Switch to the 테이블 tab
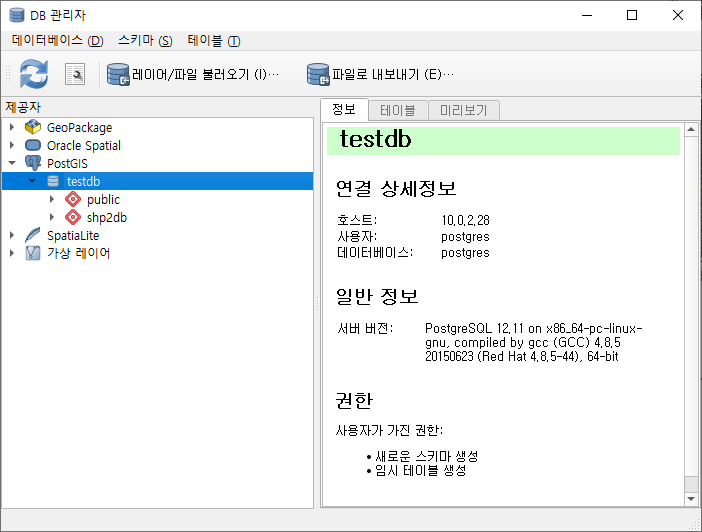Screen dimensions: 702x532 point(398,110)
